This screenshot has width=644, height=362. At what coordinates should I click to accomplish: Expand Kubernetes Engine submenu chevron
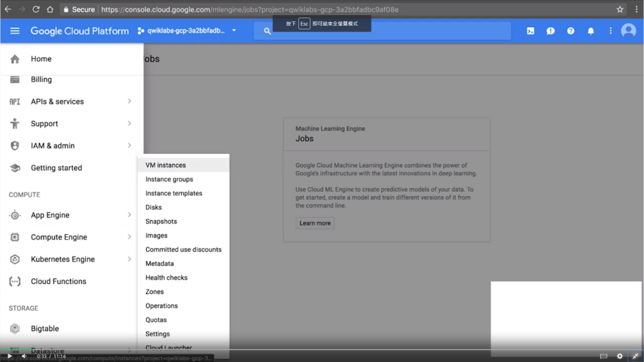click(x=130, y=260)
